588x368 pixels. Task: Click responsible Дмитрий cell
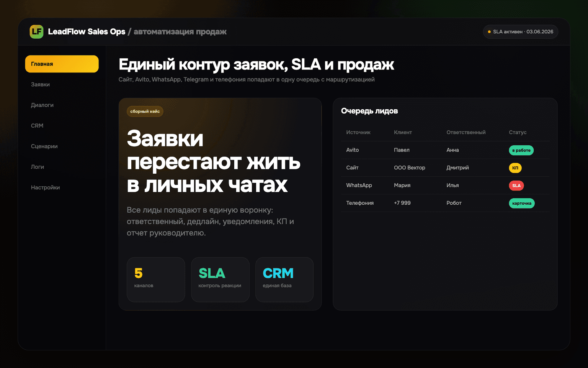[x=457, y=168]
